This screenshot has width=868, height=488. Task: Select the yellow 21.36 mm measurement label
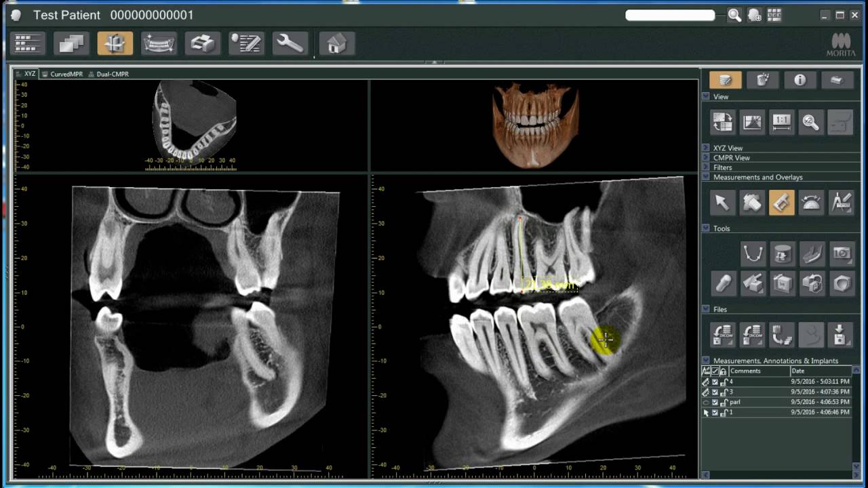click(549, 286)
